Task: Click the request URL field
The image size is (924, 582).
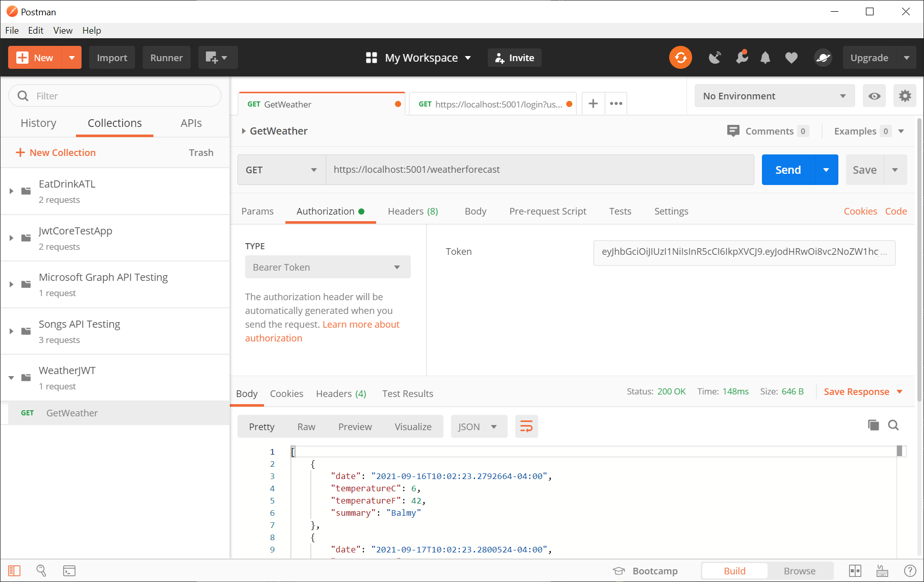Action: 539,170
